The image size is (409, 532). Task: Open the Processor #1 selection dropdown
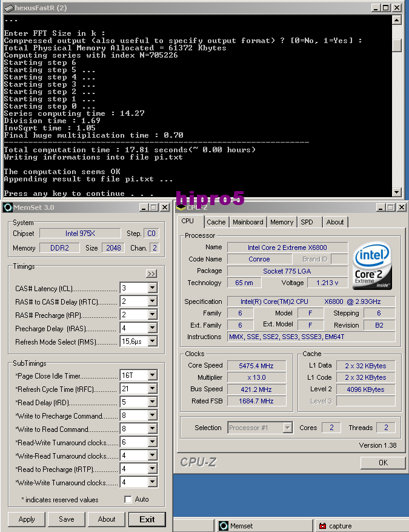click(x=288, y=428)
